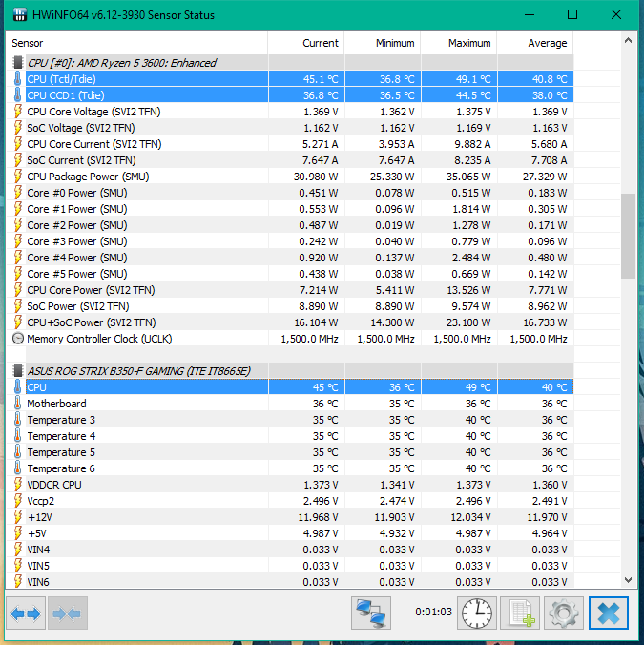
Task: Click thermometer icon beside Temperature 5
Action: click(17, 452)
